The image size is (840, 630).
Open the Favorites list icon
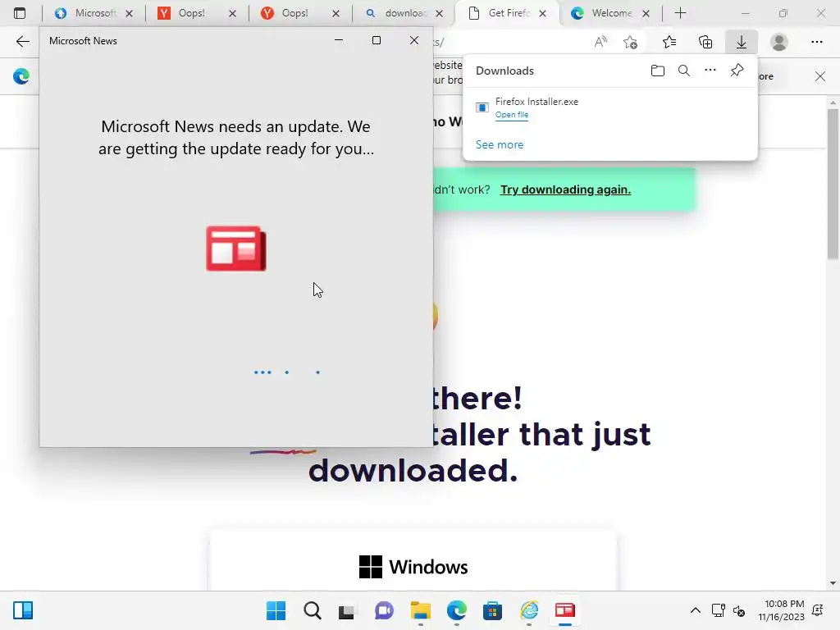669,42
